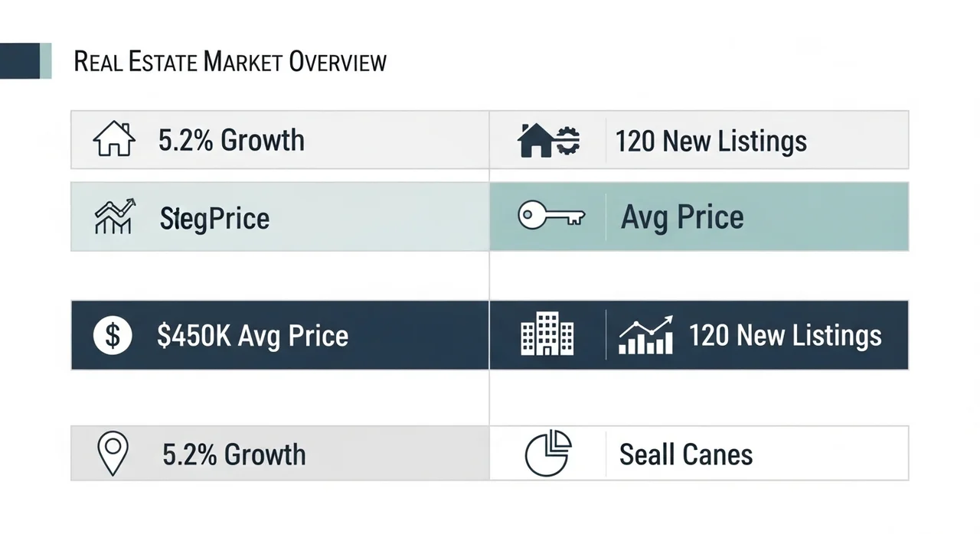Screen dimensions: 980x534
Task: Click the bar chart with arrow icon
Action: (645, 335)
